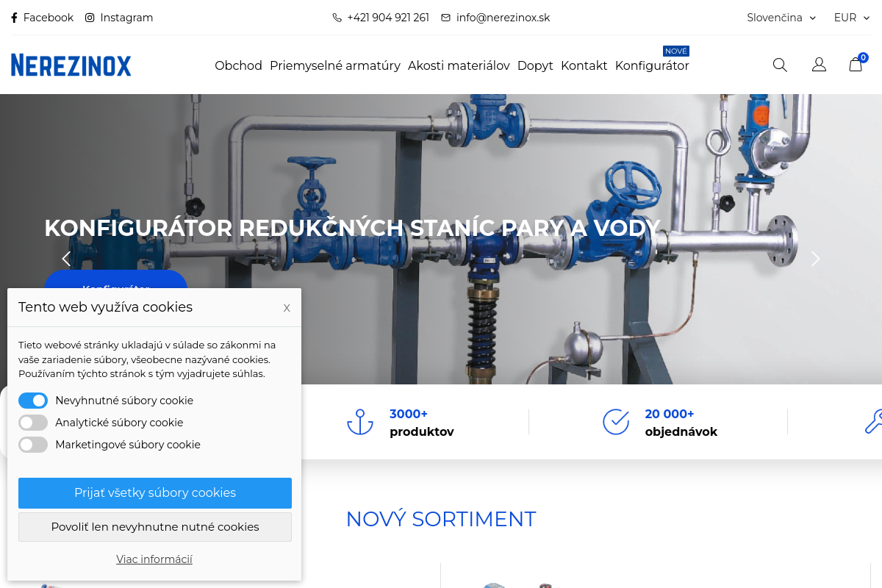The width and height of the screenshot is (882, 588).
Task: Open the shopping cart icon
Action: click(x=856, y=64)
